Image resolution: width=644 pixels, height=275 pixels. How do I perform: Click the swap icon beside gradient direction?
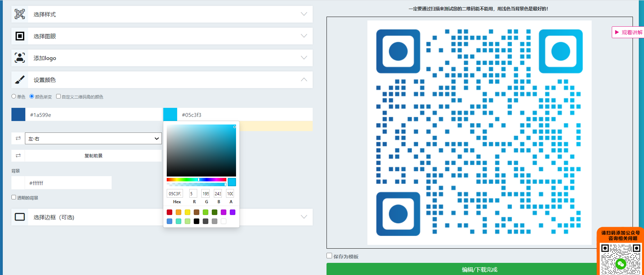18,138
